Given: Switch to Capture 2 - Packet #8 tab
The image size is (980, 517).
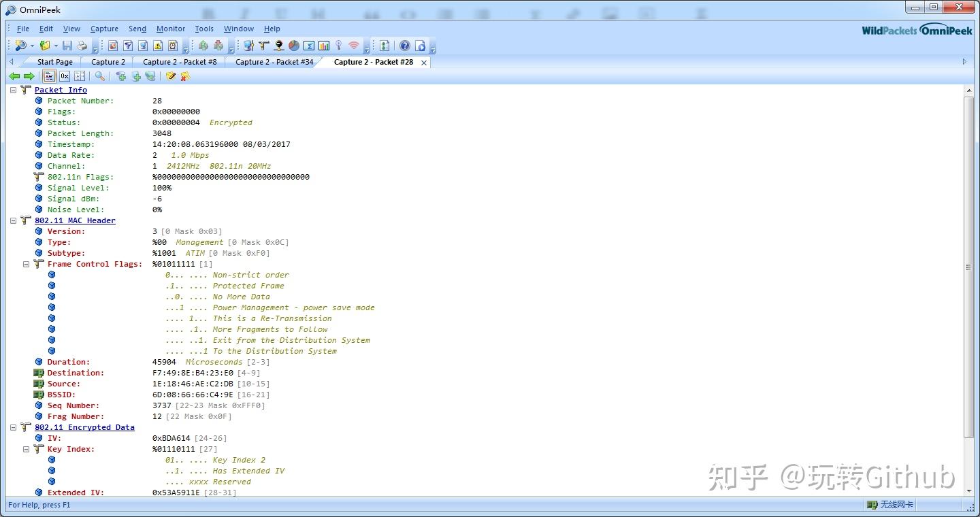Looking at the screenshot, I should pos(180,62).
